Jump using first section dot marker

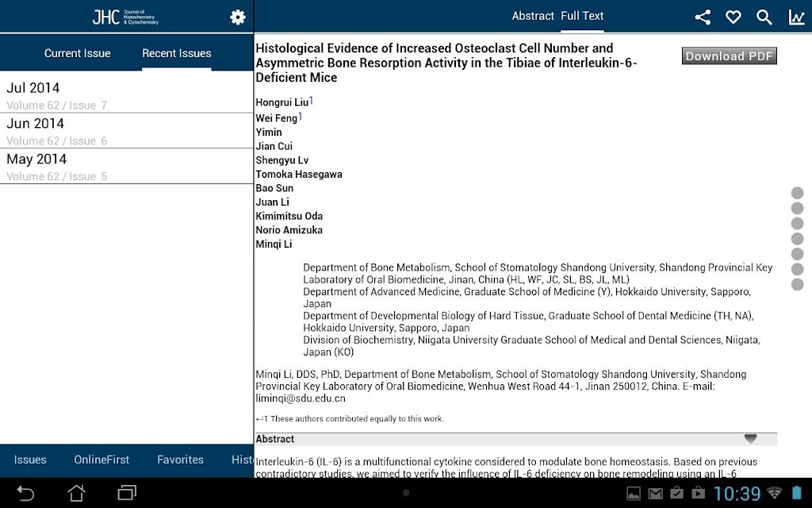click(798, 193)
